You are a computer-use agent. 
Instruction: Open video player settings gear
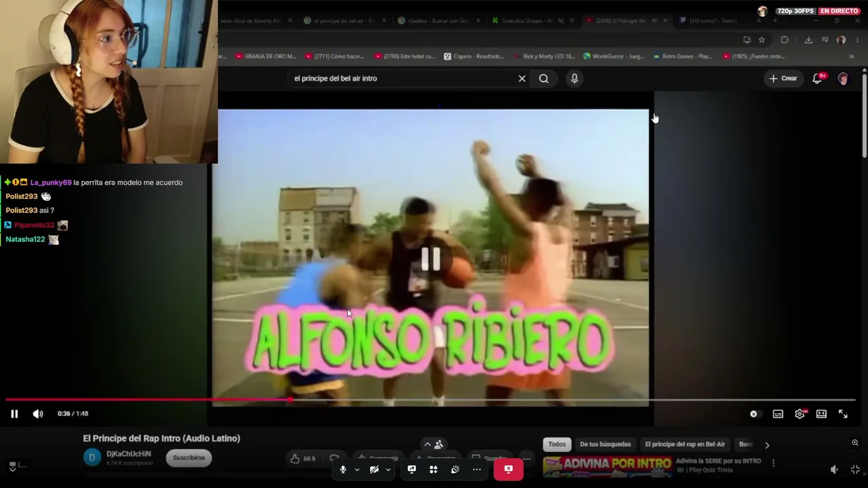pos(800,414)
